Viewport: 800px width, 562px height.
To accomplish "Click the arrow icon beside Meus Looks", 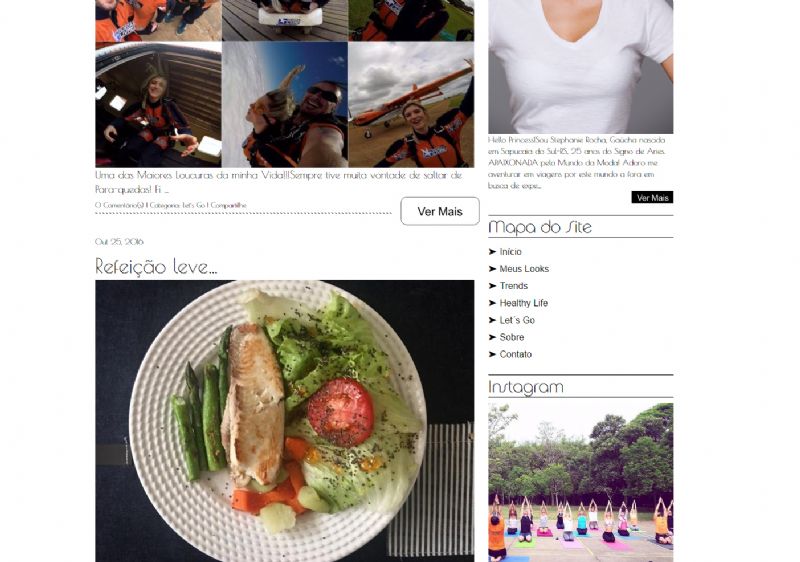I will point(492,269).
